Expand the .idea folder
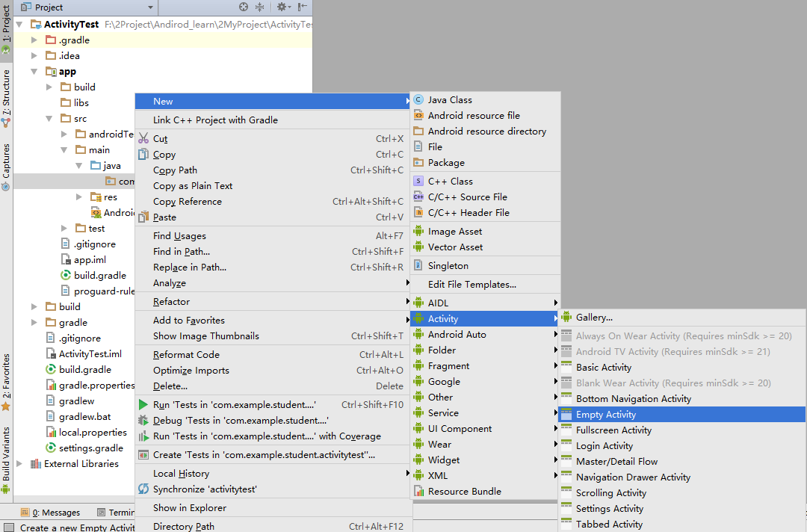The image size is (807, 532). [34, 55]
